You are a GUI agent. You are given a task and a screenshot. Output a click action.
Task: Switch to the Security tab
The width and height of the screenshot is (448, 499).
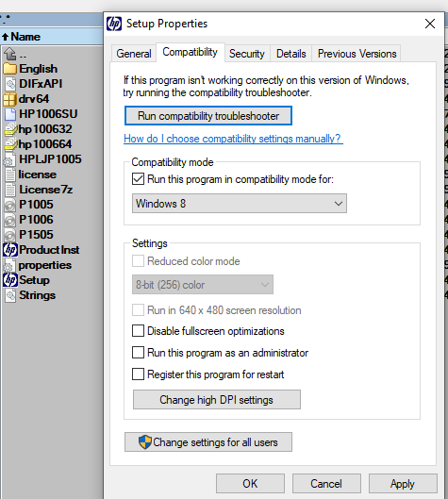coord(247,54)
